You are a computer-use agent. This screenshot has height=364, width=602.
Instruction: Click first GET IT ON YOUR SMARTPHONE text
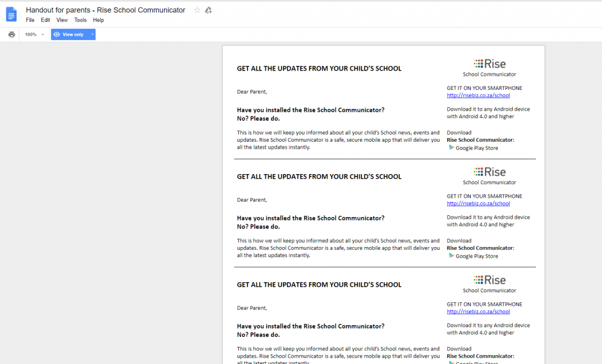[x=484, y=88]
